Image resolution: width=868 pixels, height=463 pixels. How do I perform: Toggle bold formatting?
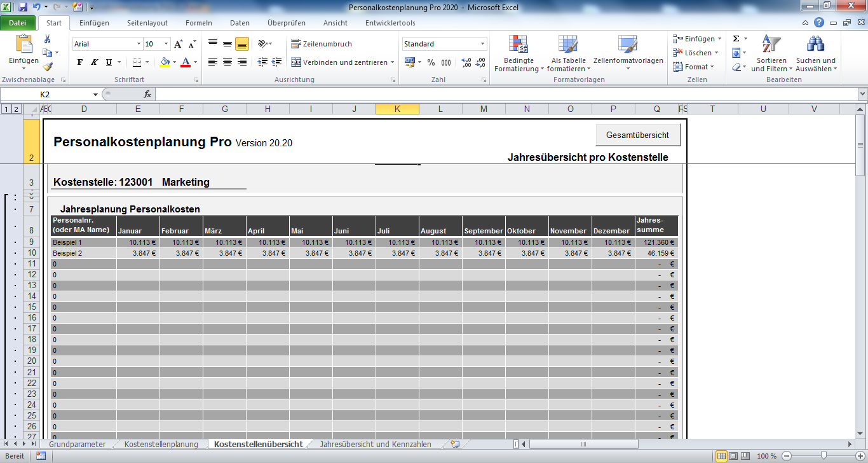point(80,62)
